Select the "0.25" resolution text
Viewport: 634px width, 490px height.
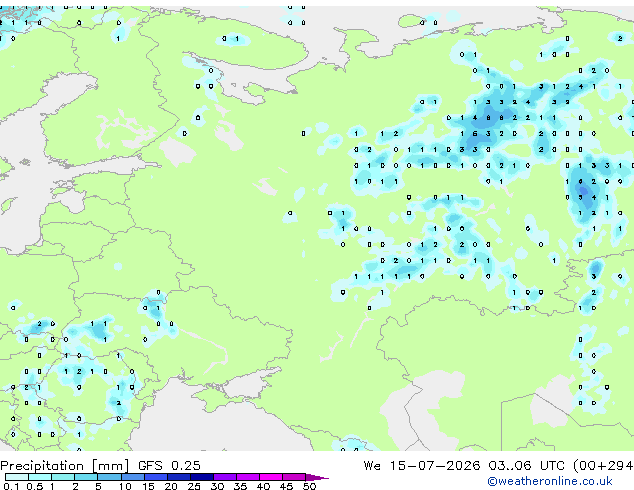click(186, 466)
